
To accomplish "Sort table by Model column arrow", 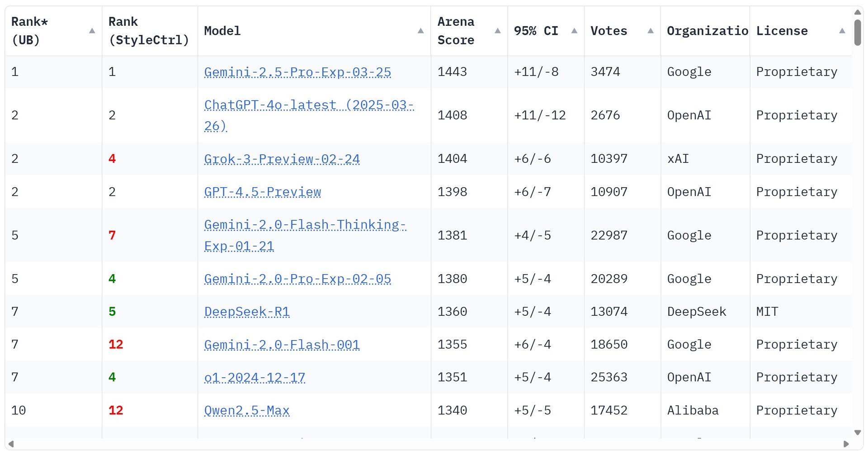I will [420, 31].
